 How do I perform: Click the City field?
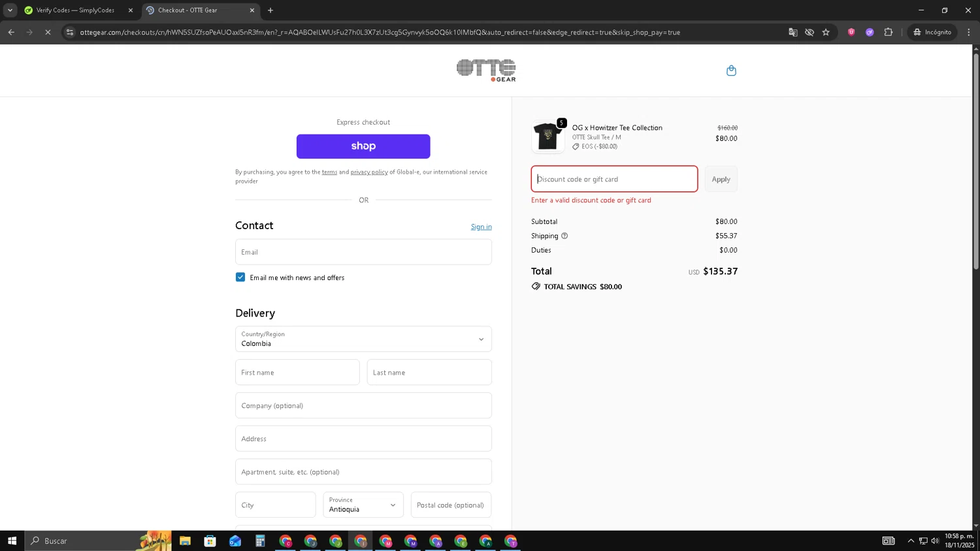pyautogui.click(x=275, y=505)
